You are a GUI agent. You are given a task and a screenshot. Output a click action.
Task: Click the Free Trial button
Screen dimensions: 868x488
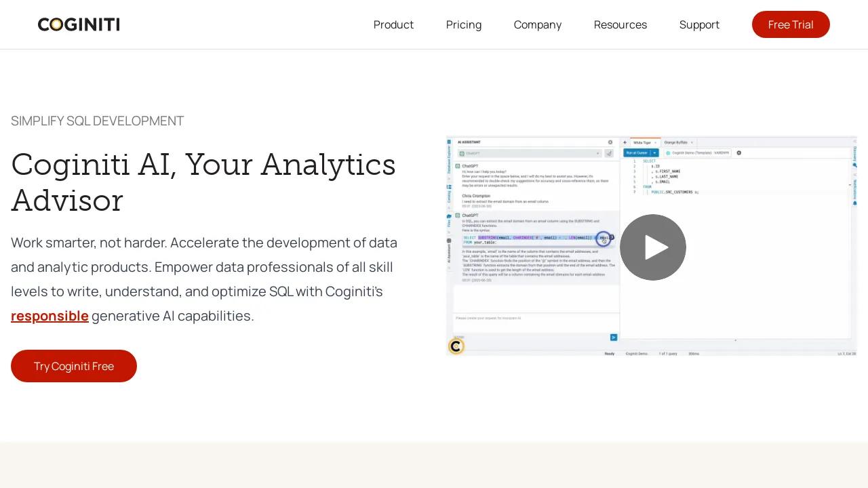click(x=791, y=24)
